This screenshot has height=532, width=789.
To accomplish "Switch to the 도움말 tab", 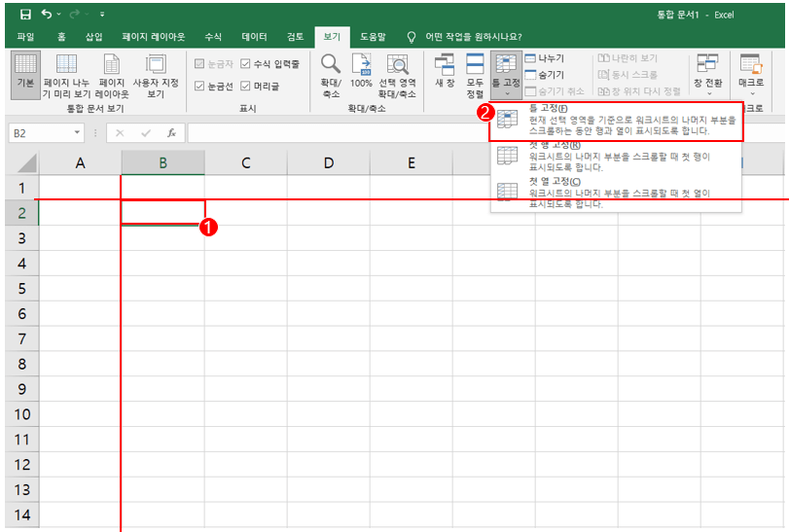I will pos(373,37).
